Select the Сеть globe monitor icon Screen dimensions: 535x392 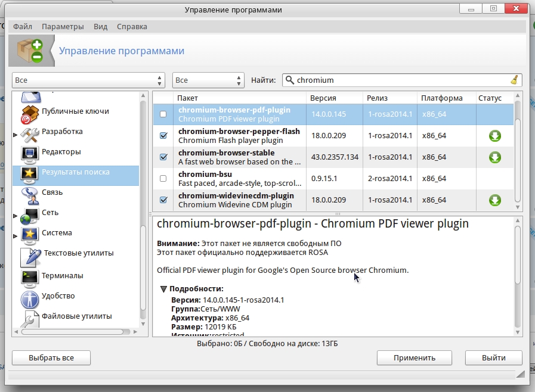(30, 216)
